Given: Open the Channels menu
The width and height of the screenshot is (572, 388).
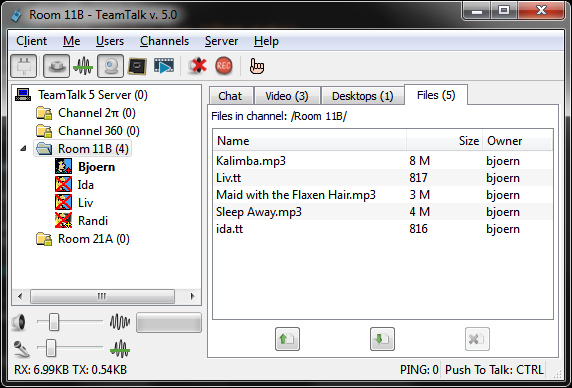Looking at the screenshot, I should (x=165, y=41).
